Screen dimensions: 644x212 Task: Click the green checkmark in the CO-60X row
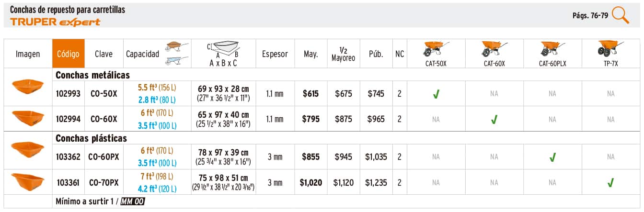pos(494,120)
